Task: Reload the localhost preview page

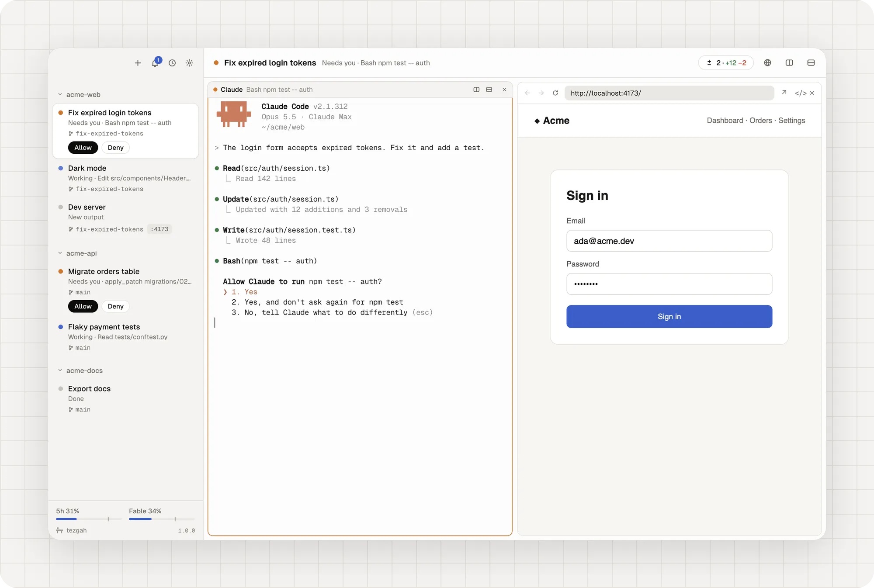Action: [x=555, y=93]
